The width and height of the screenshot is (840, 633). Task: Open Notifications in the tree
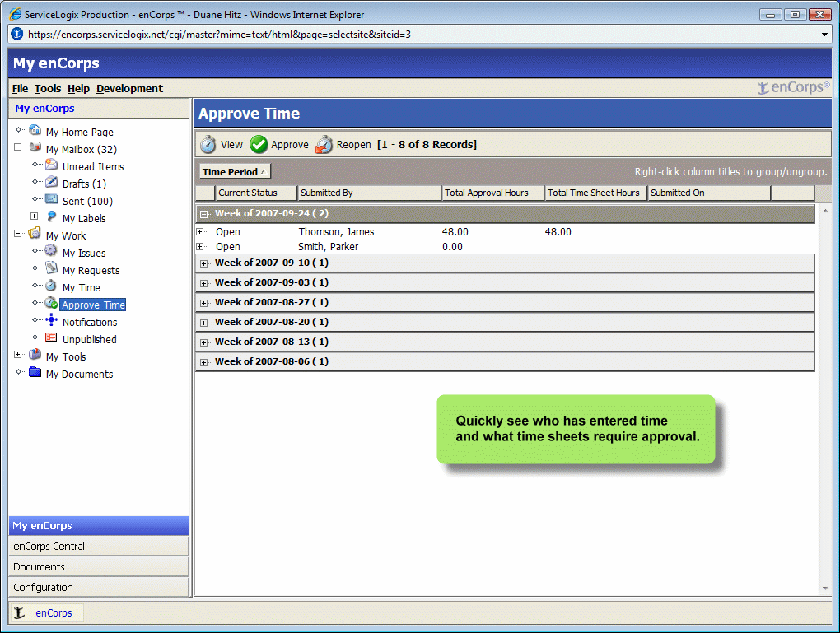point(90,323)
